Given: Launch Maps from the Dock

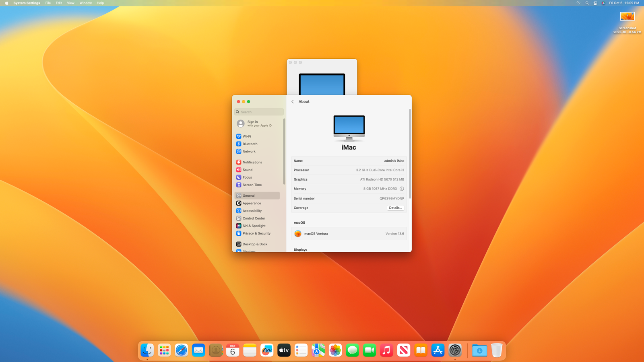Looking at the screenshot, I should pyautogui.click(x=318, y=350).
